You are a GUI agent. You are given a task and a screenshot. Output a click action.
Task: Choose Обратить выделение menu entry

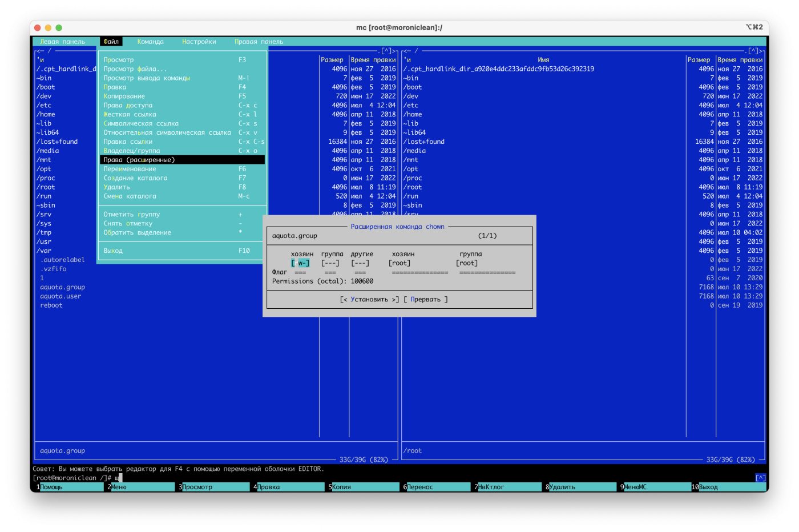183,233
